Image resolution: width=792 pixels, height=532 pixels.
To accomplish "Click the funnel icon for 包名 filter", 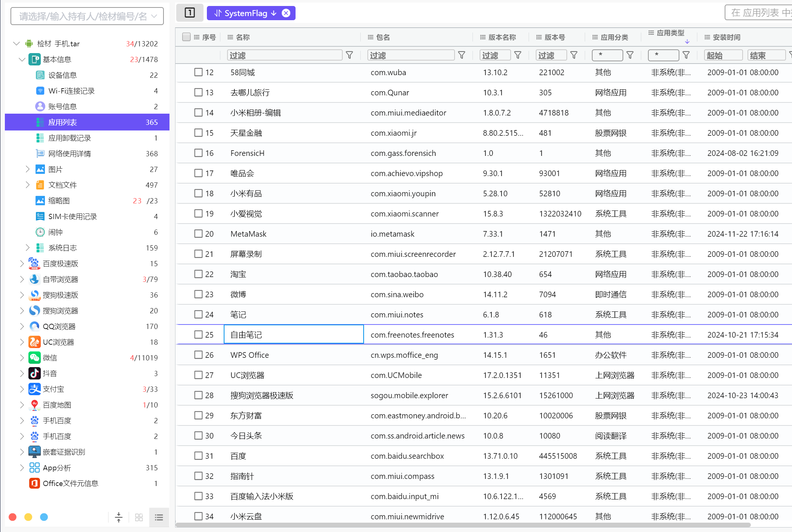I will coord(462,55).
